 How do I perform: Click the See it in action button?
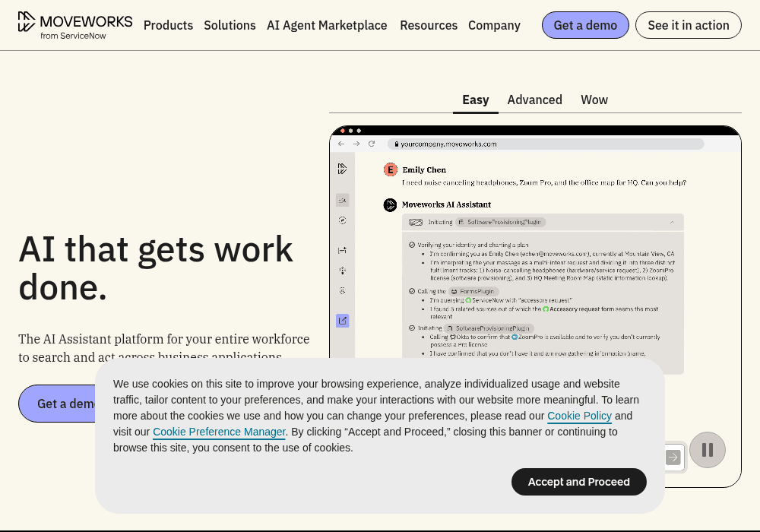click(689, 25)
